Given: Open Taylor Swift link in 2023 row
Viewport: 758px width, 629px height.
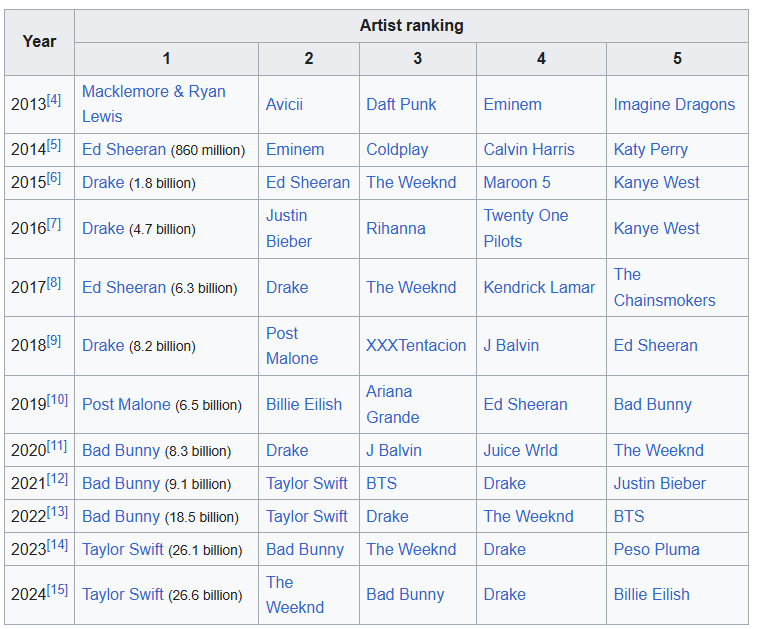Looking at the screenshot, I should [x=122, y=549].
